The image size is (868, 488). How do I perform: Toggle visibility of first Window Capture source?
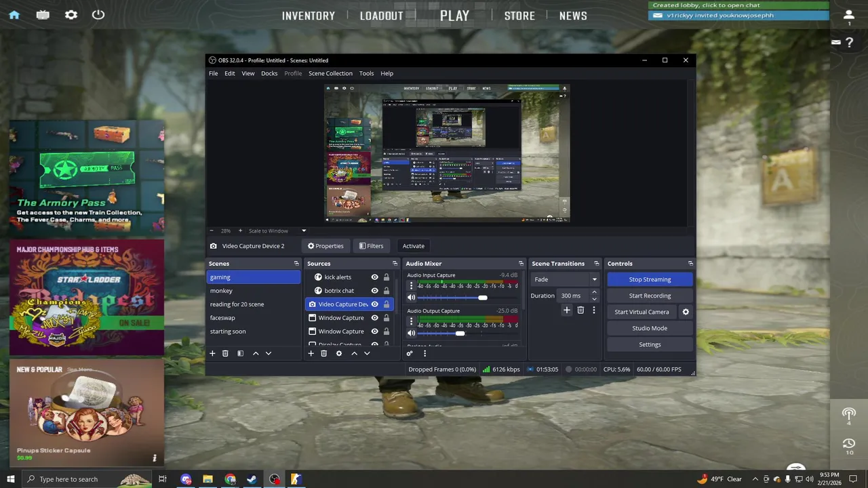(x=374, y=317)
